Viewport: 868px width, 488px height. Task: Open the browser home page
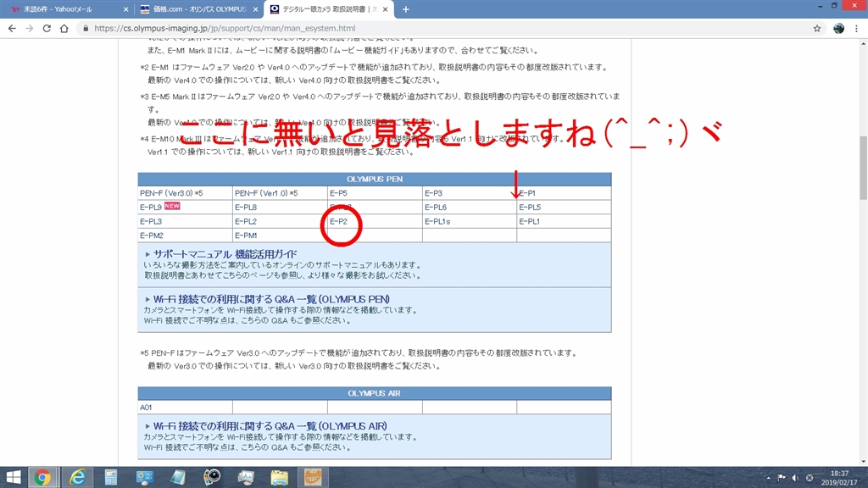point(64,28)
